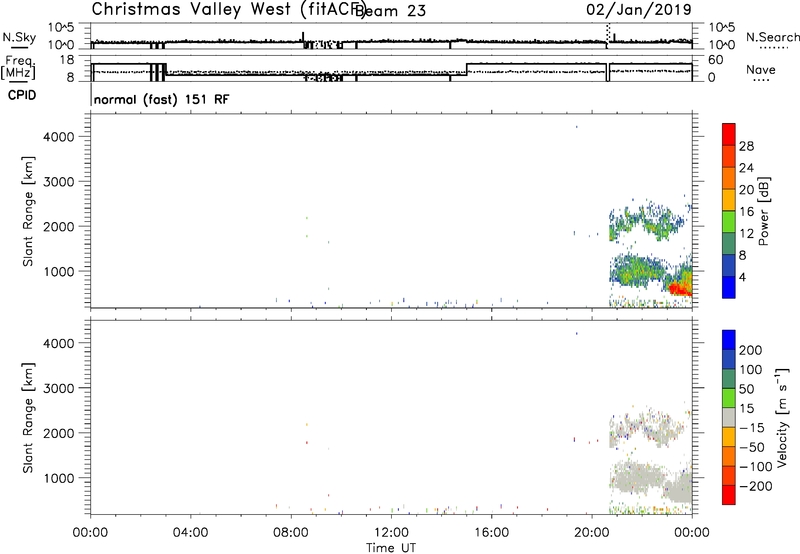Click the 20:00 time tick label
Screen dimensions: 800x554
point(591,533)
